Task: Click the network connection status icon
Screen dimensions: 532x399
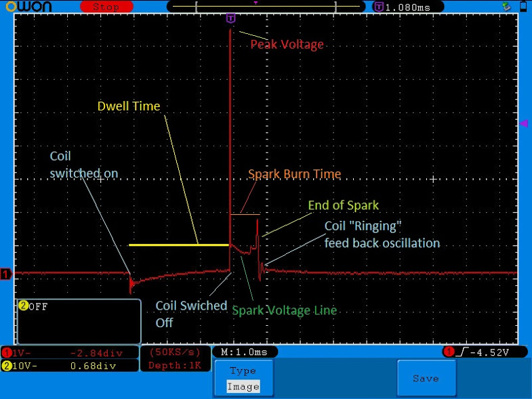Action: point(506,7)
